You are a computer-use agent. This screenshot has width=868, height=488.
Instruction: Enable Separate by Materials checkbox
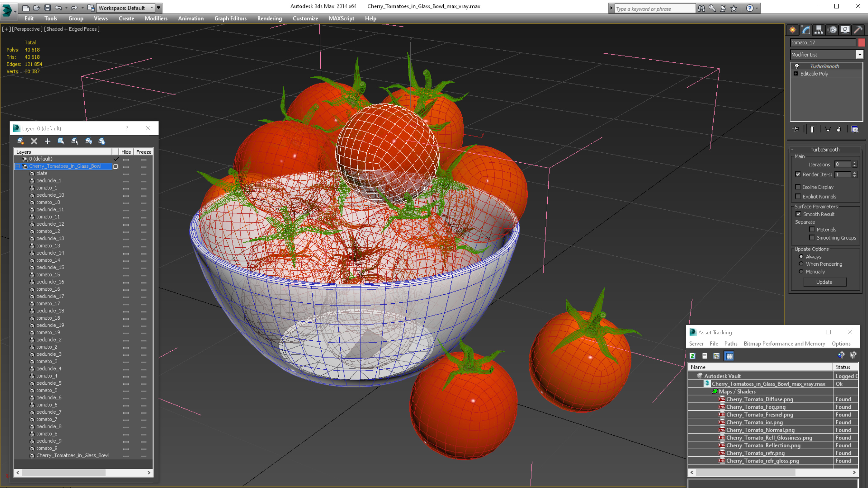pyautogui.click(x=812, y=230)
